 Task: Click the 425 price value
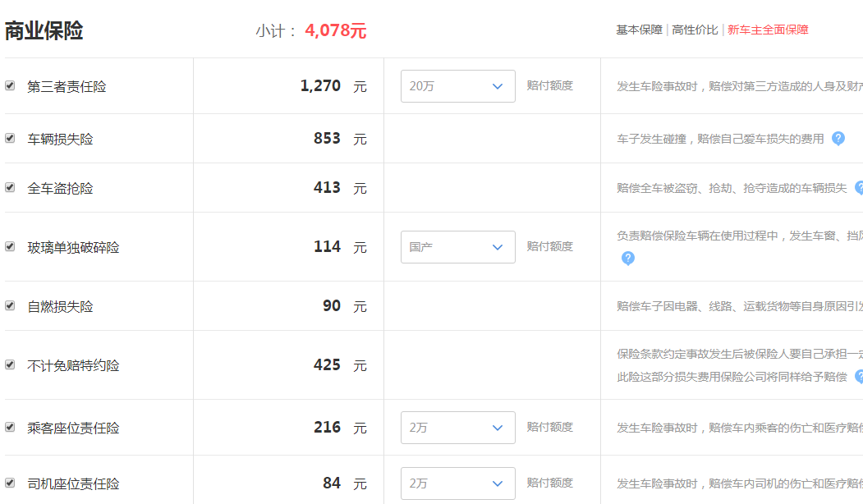(327, 364)
